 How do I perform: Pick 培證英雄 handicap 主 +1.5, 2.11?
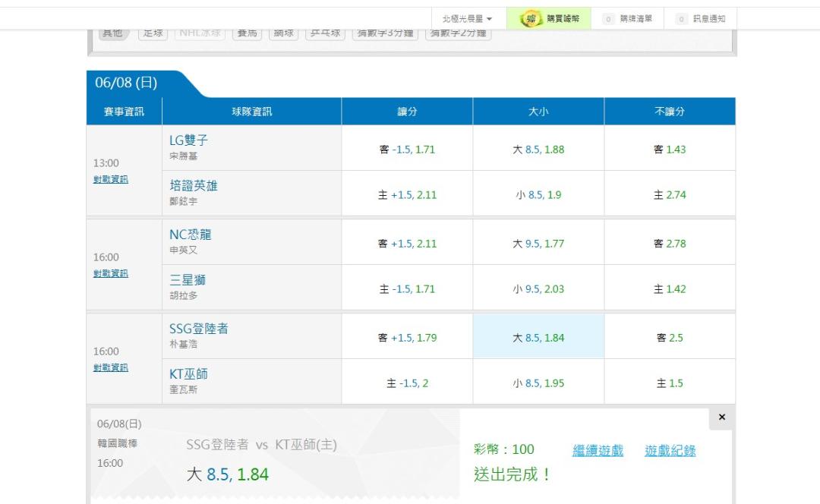point(407,195)
